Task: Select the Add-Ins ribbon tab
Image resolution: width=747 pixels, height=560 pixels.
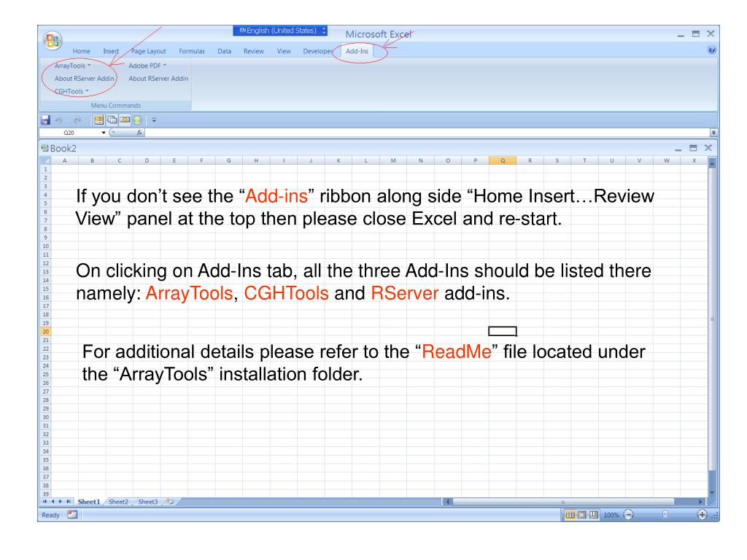Action: pos(357,51)
